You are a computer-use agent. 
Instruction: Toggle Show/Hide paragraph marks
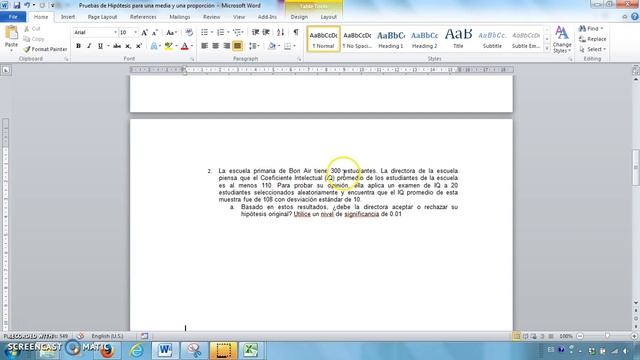296,32
